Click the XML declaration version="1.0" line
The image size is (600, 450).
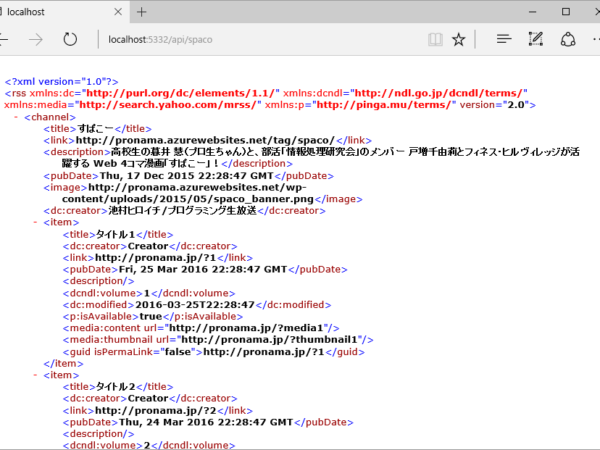click(61, 82)
